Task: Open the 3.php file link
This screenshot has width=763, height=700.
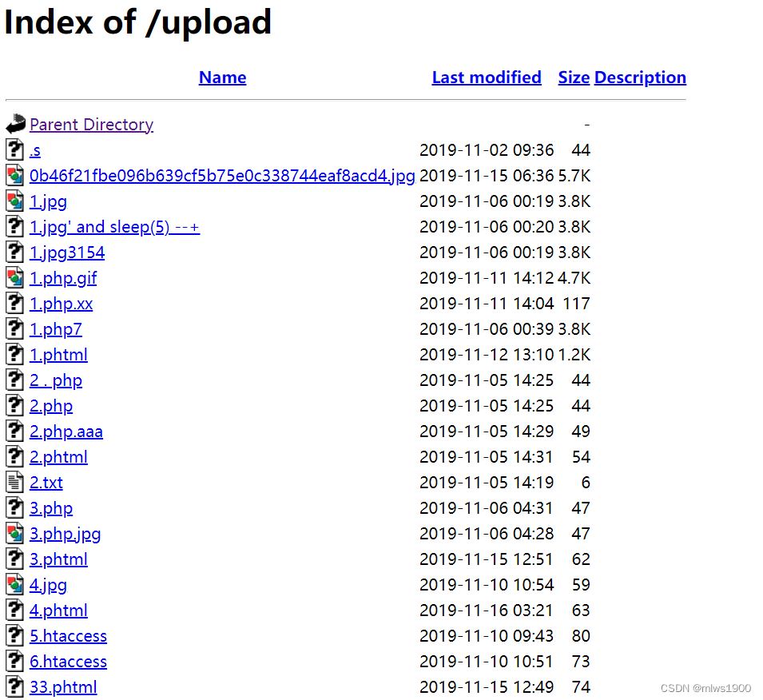Action: coord(51,508)
